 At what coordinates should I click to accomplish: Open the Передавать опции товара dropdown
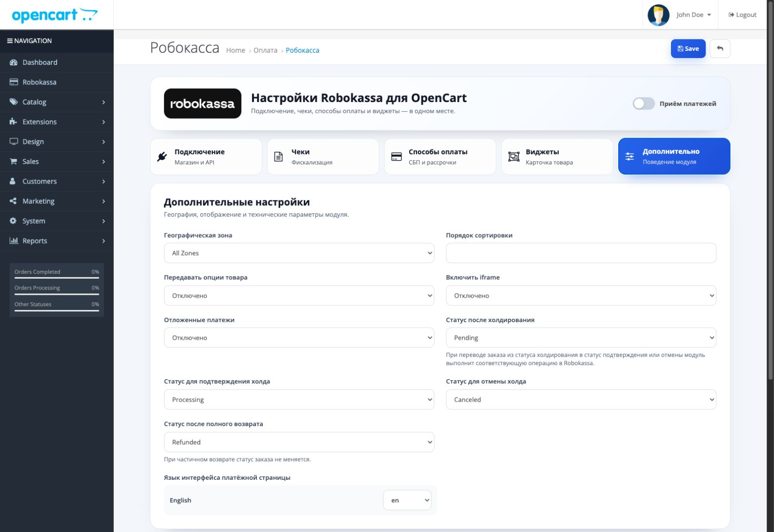click(299, 295)
